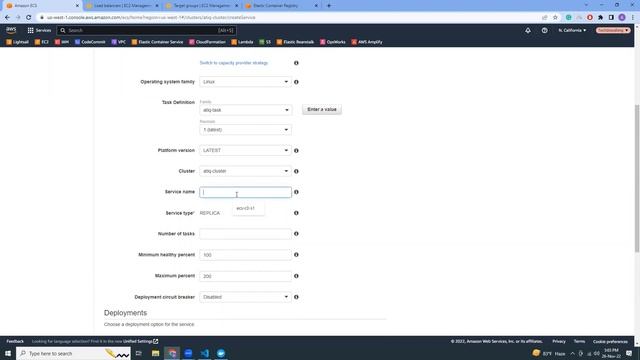640x360 pixels.
Task: Click the Feedback link in footer
Action: click(15, 341)
